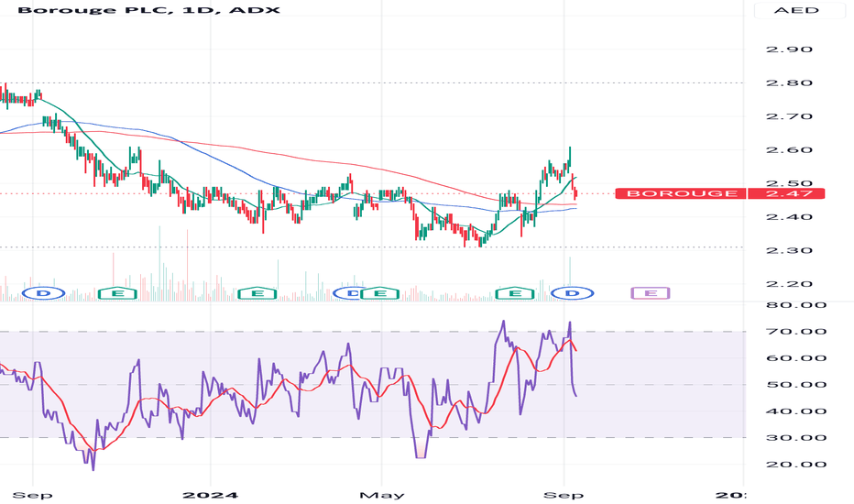
Task: Click the Sep label right of May
Action: (x=564, y=495)
